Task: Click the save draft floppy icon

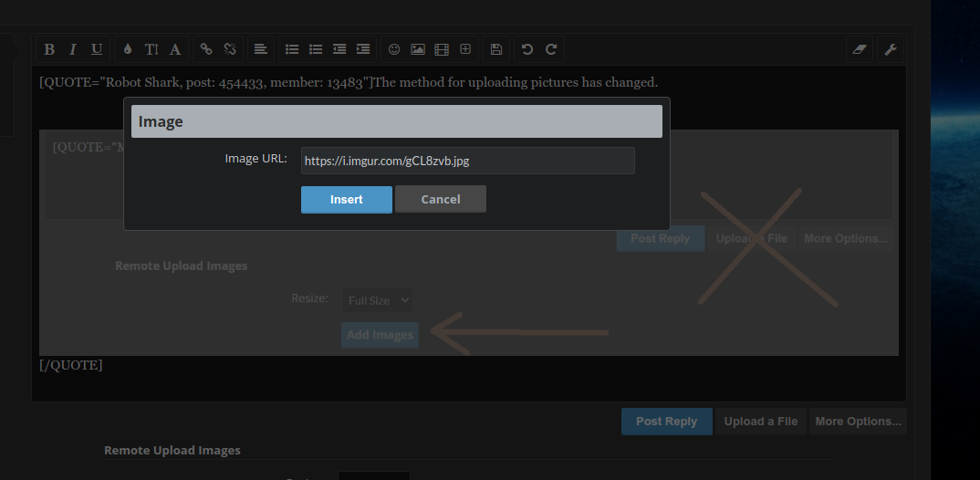Action: click(495, 49)
